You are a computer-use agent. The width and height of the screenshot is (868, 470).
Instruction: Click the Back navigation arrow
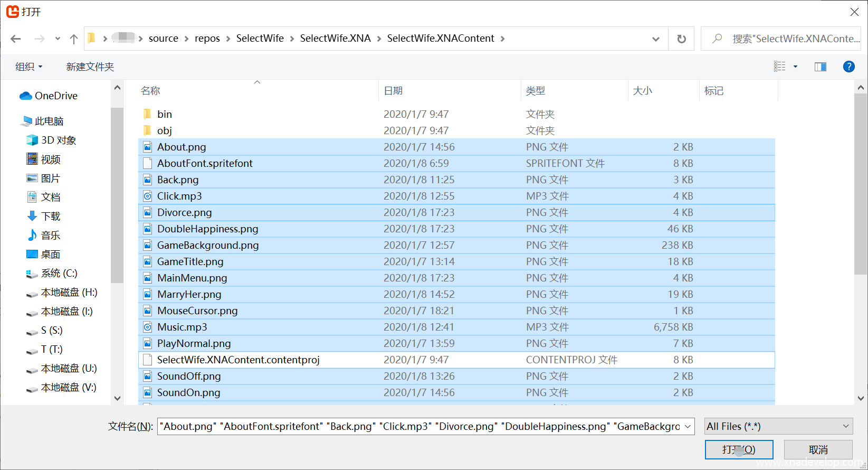(16, 39)
